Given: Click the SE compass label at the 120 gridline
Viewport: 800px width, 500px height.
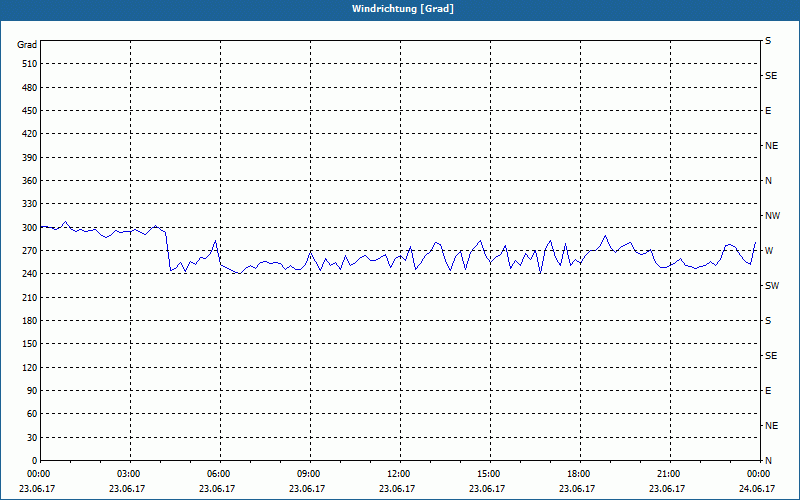Looking at the screenshot, I should 771,356.
